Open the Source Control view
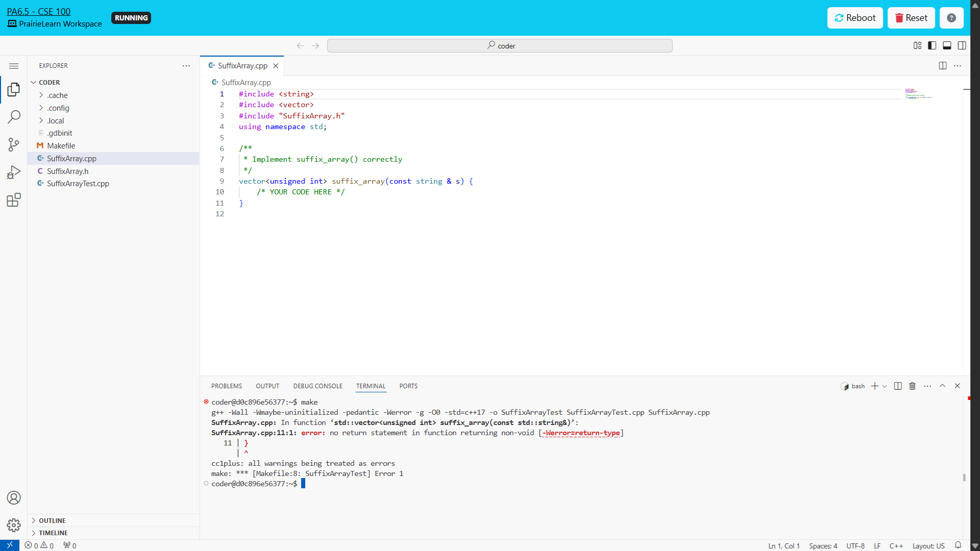This screenshot has width=980, height=551. [14, 144]
